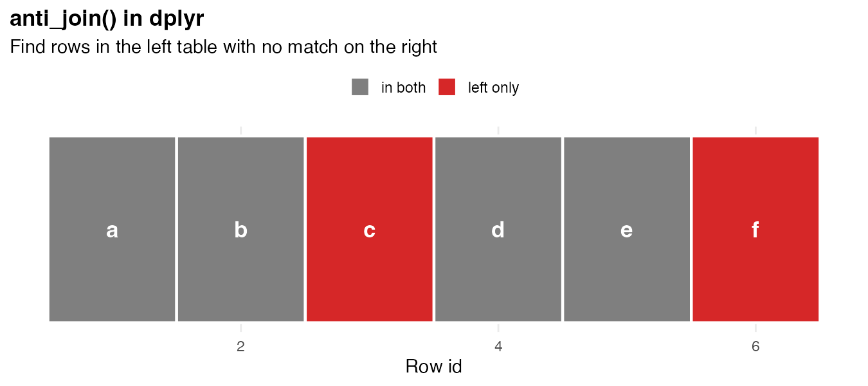The width and height of the screenshot is (868, 386).
Task: Click the x-axis tick label 4
Action: [498, 347]
